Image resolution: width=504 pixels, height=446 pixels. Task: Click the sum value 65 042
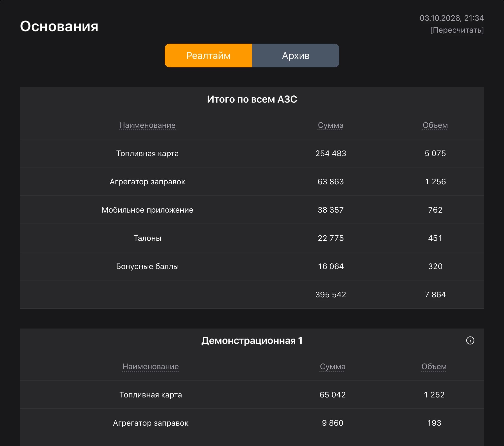tap(332, 395)
